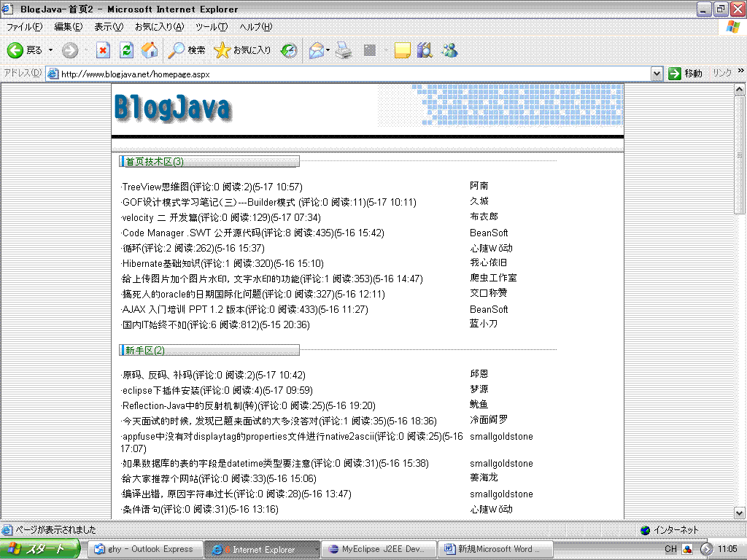Stop loading the page
The width and height of the screenshot is (747, 560).
point(103,50)
